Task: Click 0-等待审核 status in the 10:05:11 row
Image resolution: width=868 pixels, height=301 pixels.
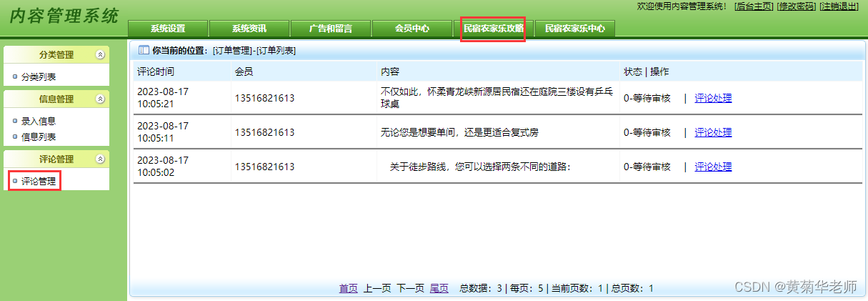Action: pyautogui.click(x=647, y=132)
